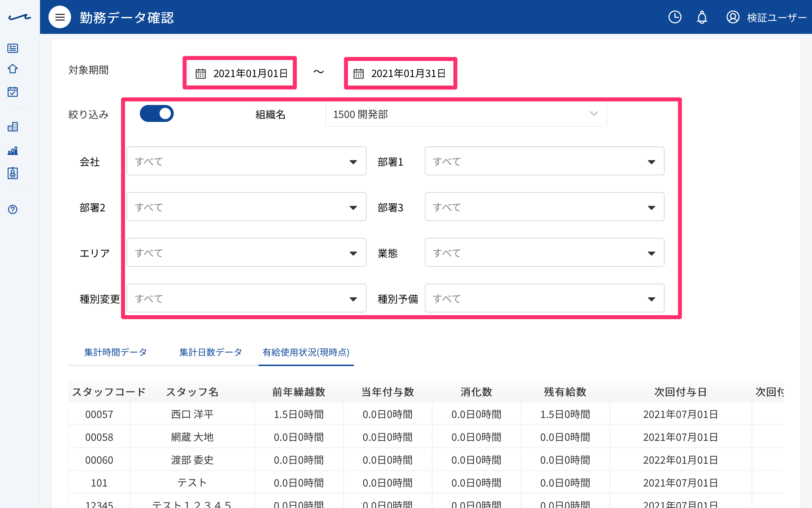The image size is (812, 508).
Task: Open help via question mark icon
Action: 13,210
